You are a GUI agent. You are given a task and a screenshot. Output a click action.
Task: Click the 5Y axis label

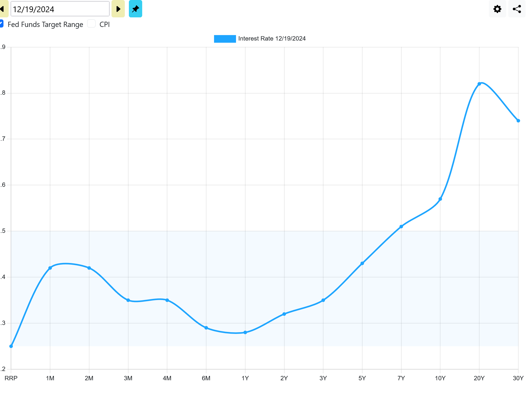(362, 378)
